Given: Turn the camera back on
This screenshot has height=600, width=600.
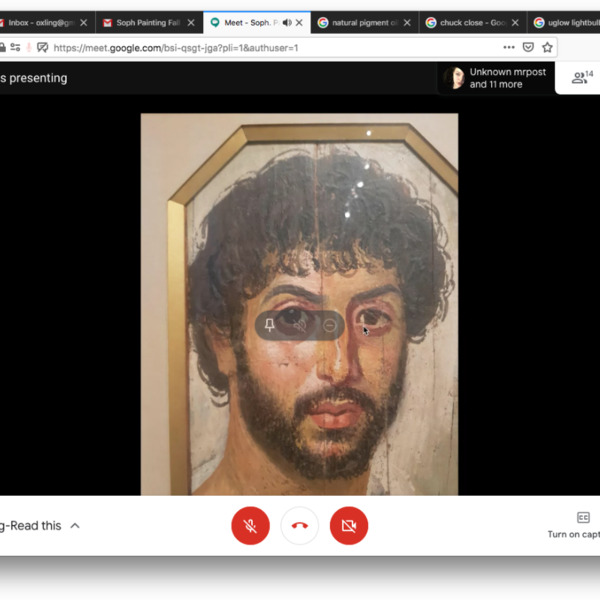Looking at the screenshot, I should pyautogui.click(x=348, y=526).
